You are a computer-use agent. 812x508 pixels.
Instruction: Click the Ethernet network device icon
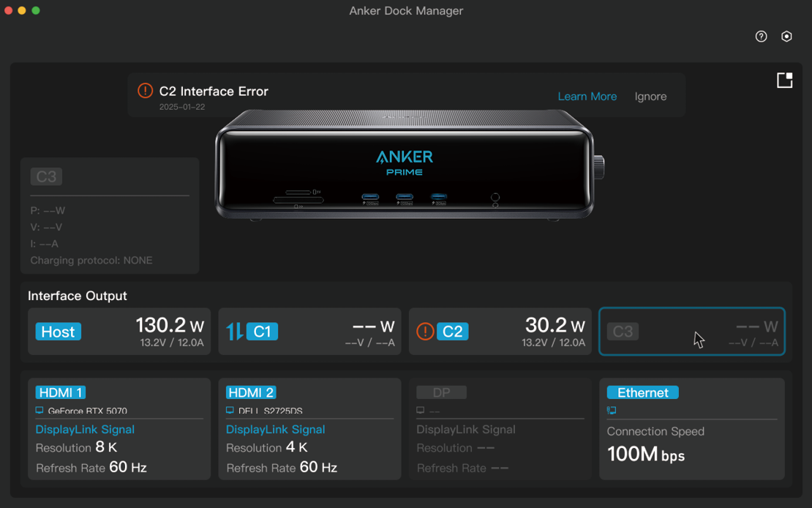(611, 410)
